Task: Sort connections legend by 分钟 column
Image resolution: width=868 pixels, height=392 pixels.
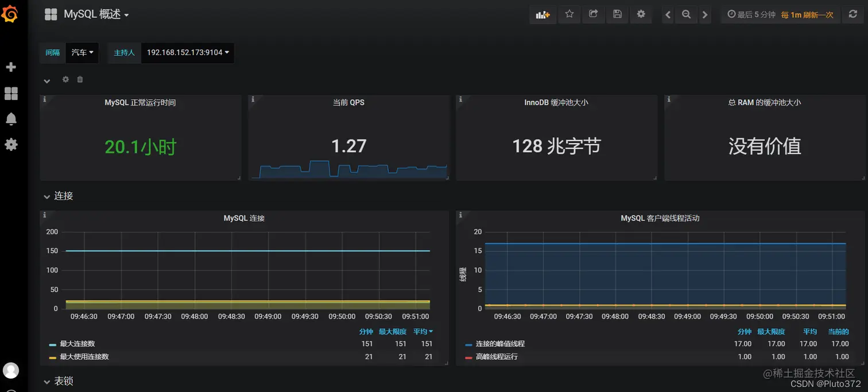Action: (366, 332)
